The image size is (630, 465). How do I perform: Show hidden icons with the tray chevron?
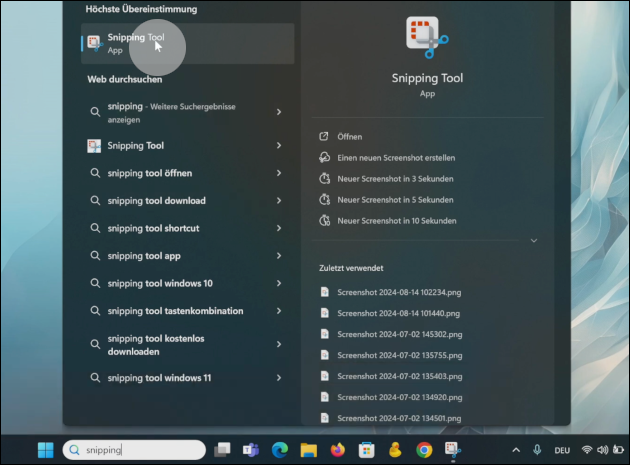pos(516,450)
